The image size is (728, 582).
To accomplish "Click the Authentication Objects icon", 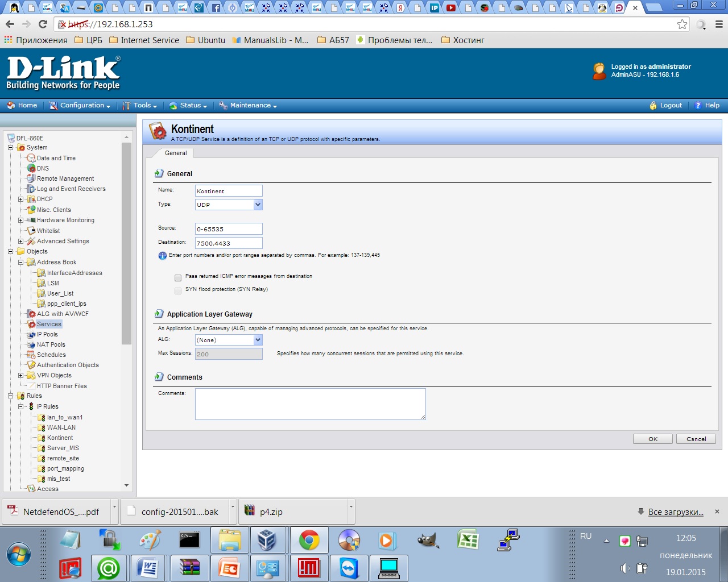I will point(31,365).
